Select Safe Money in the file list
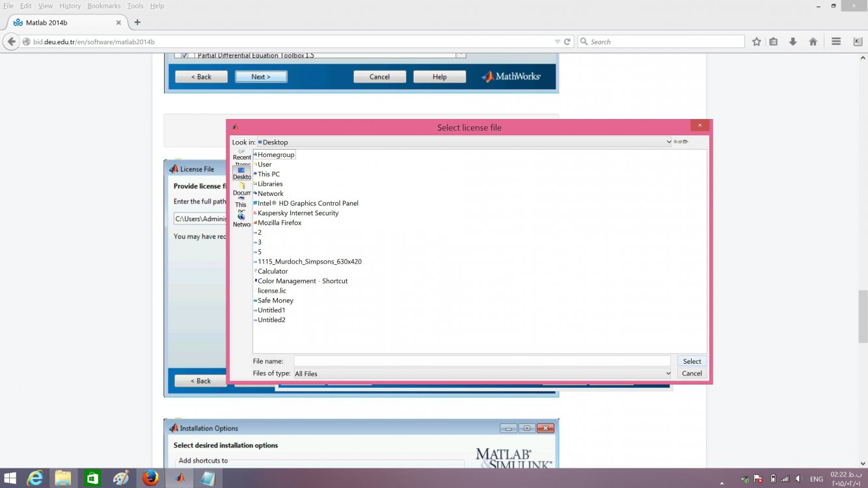The width and height of the screenshot is (868, 488). pyautogui.click(x=274, y=301)
